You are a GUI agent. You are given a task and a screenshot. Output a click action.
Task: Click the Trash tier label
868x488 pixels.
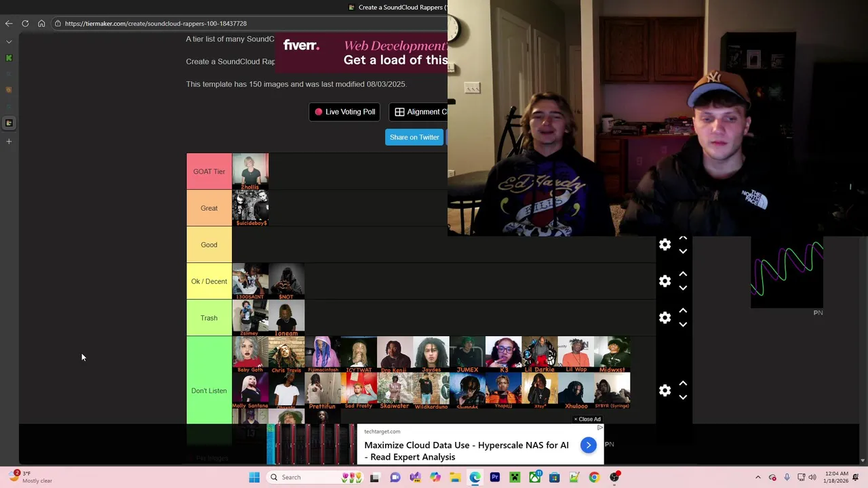209,318
